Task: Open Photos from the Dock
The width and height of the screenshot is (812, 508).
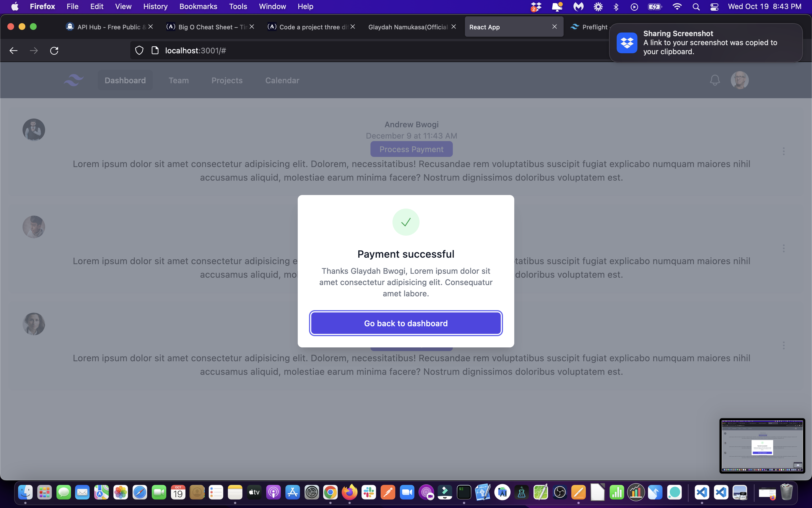Action: pos(120,492)
